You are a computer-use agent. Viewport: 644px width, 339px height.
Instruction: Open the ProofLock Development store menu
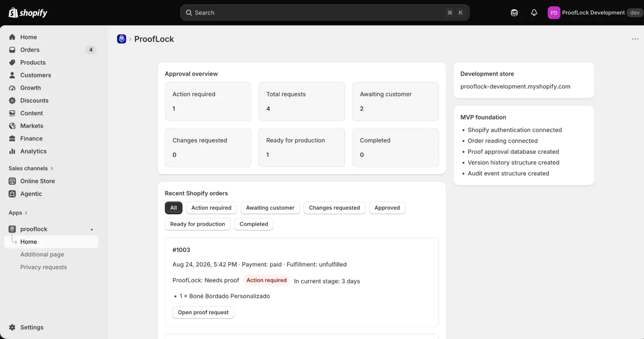(594, 13)
